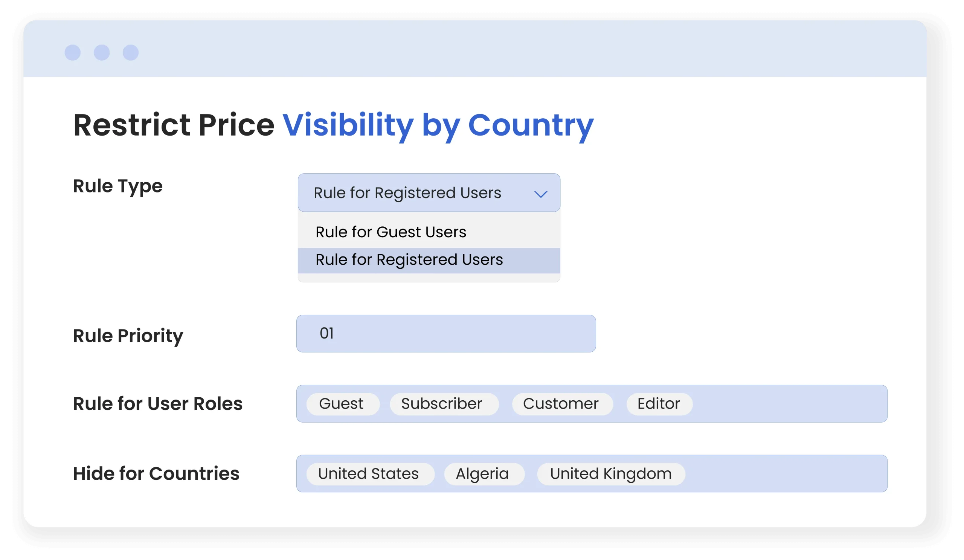Click the Rule Type label
964x560 pixels.
118,186
